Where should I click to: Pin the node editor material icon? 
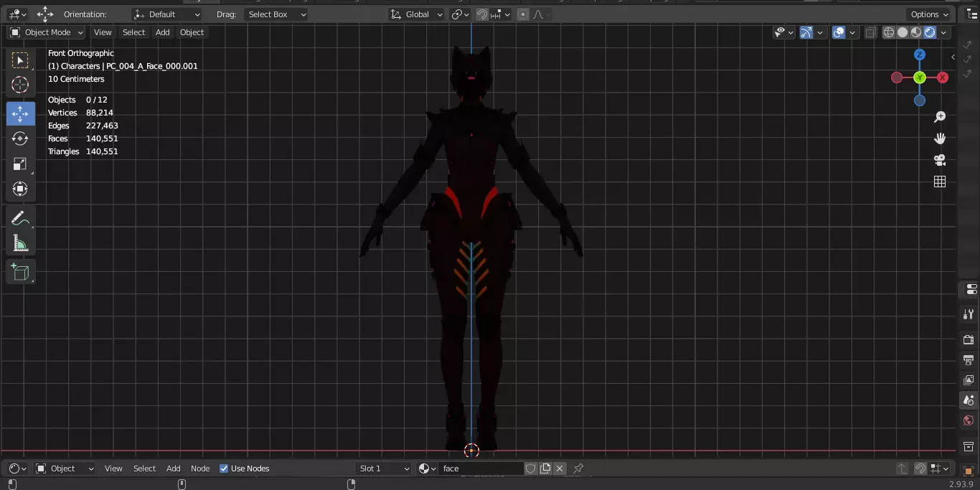[x=578, y=468]
